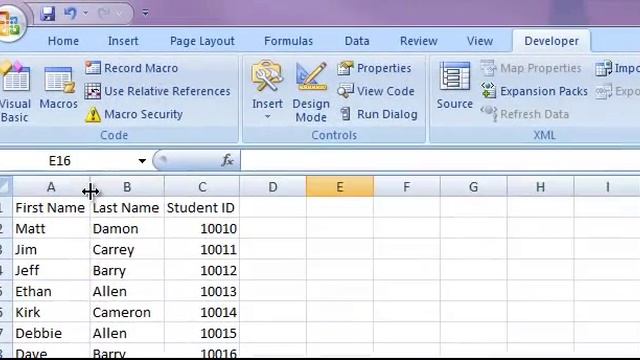Switch to the View tab

point(480,41)
